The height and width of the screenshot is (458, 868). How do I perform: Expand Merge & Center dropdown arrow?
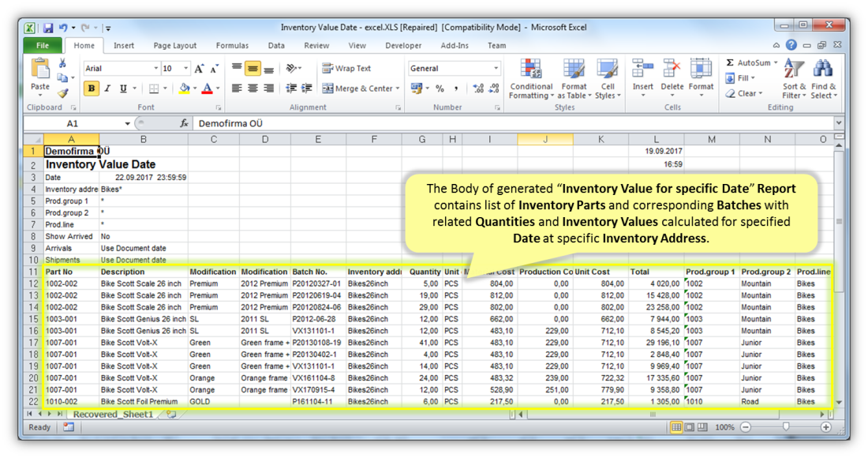click(x=398, y=88)
